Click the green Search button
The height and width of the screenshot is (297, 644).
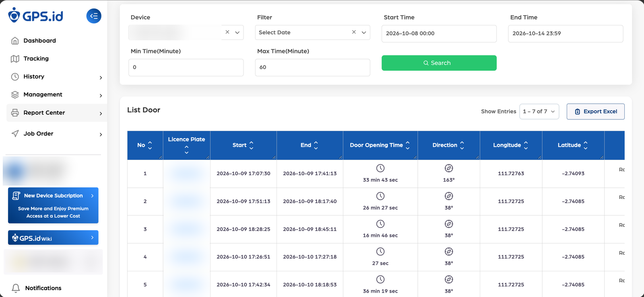439,63
